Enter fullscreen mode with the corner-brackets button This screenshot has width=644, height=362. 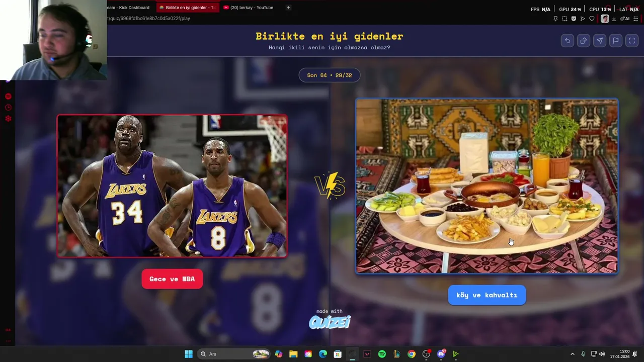pyautogui.click(x=632, y=41)
